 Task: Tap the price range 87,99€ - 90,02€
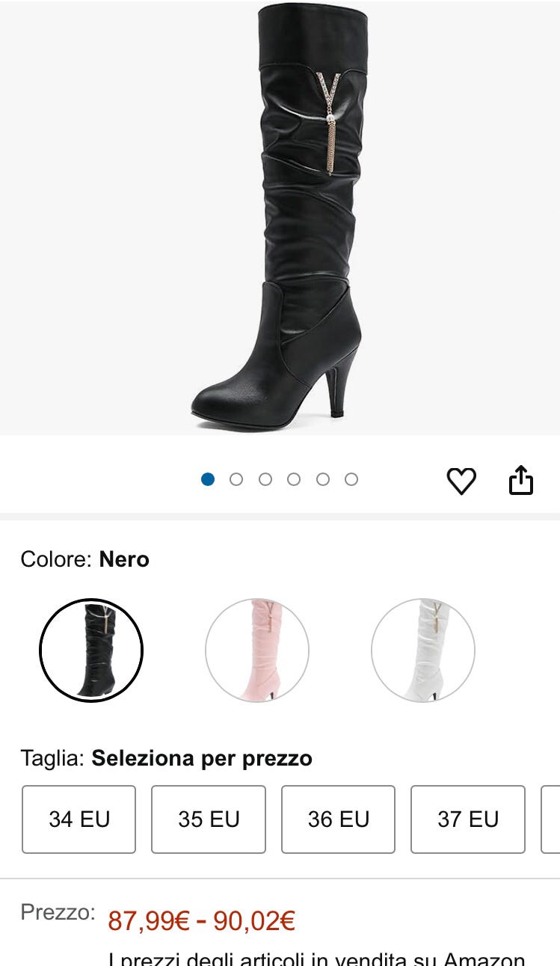pyautogui.click(x=202, y=921)
